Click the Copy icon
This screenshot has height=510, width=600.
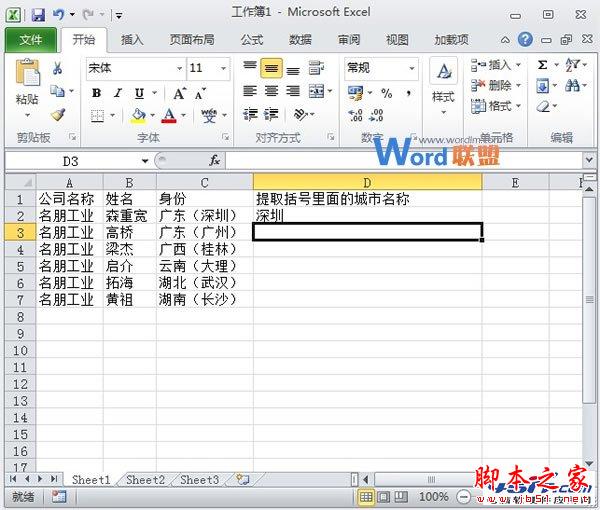(57, 91)
